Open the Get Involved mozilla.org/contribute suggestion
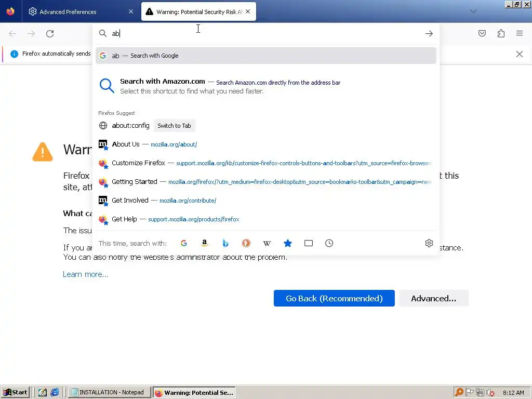The width and height of the screenshot is (532, 399). coord(266,200)
